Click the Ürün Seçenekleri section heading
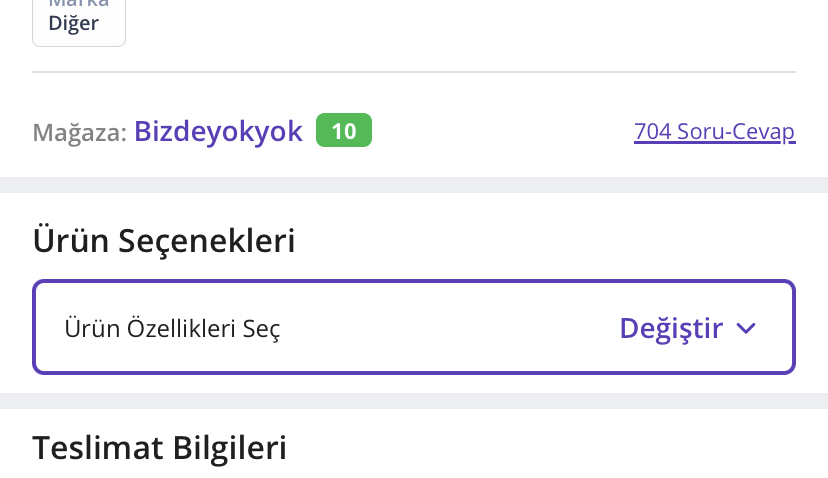 point(164,240)
